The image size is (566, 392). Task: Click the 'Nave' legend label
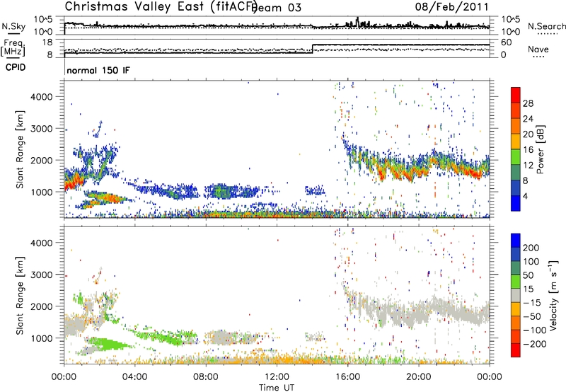point(538,49)
